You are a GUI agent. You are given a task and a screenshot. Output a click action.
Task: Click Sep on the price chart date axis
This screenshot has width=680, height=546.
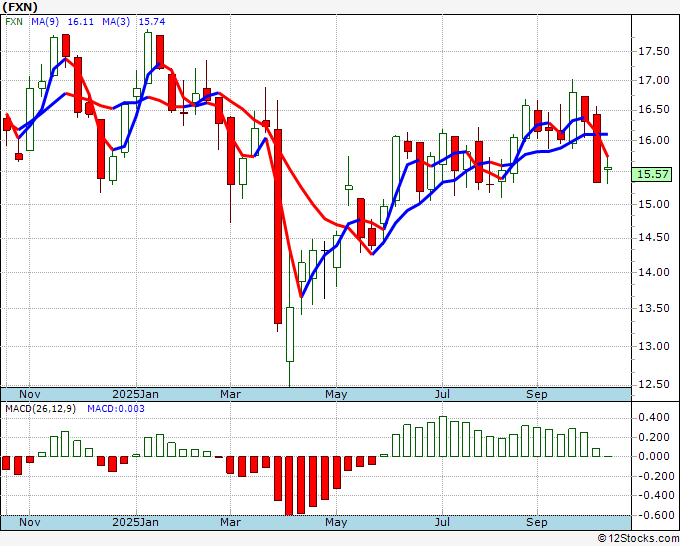(537, 394)
